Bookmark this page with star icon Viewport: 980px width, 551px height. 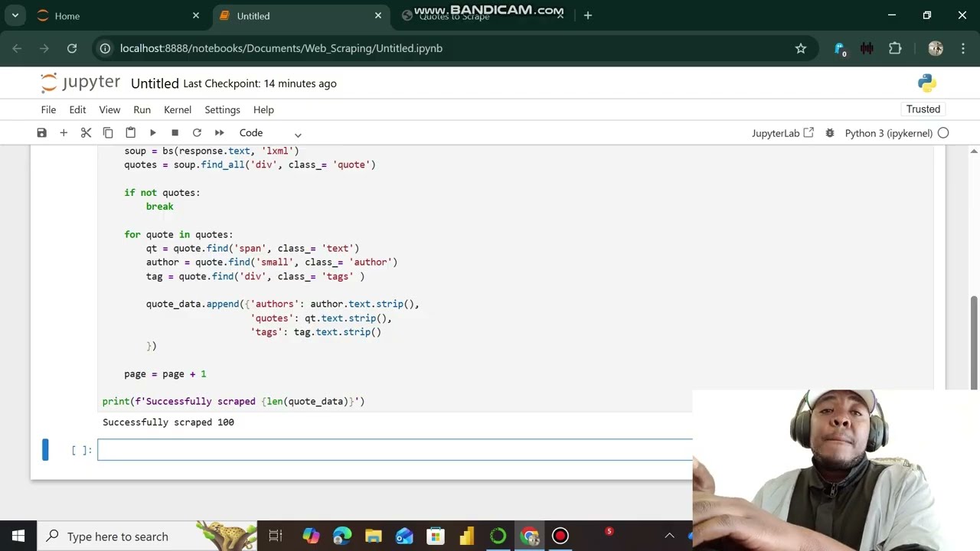pos(801,48)
